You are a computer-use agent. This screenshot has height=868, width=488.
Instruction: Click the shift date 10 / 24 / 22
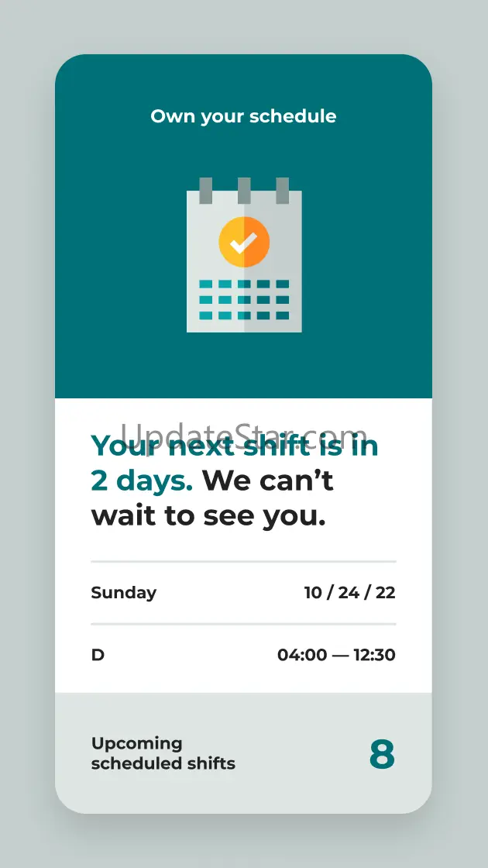pyautogui.click(x=349, y=593)
